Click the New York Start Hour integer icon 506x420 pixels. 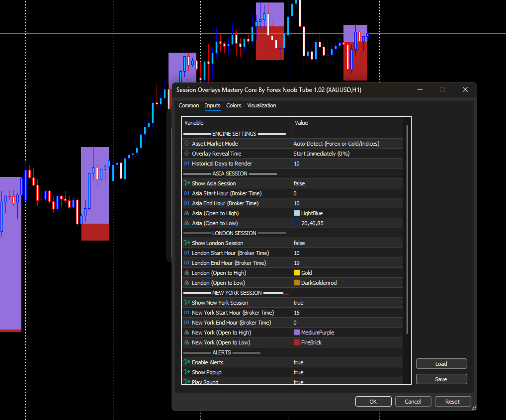[x=186, y=313]
